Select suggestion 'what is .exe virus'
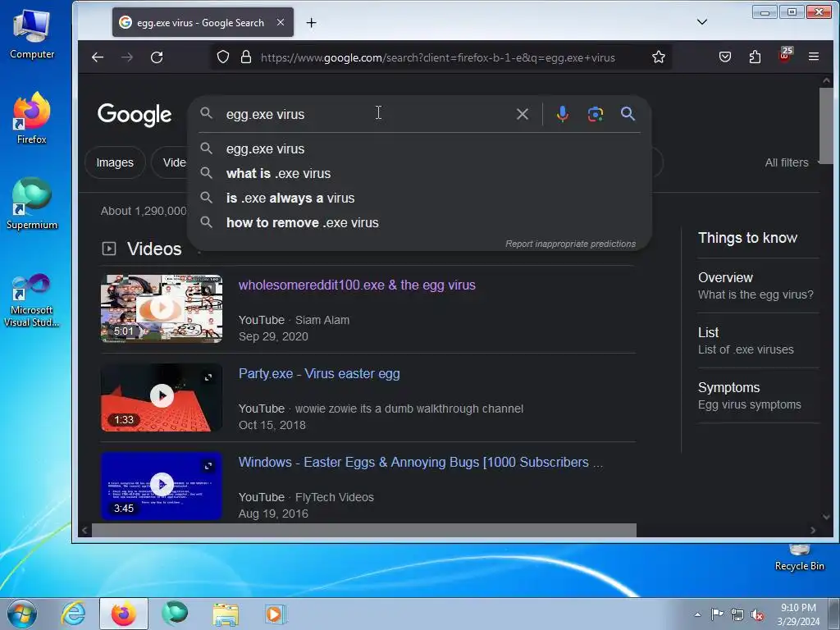 coord(419,174)
